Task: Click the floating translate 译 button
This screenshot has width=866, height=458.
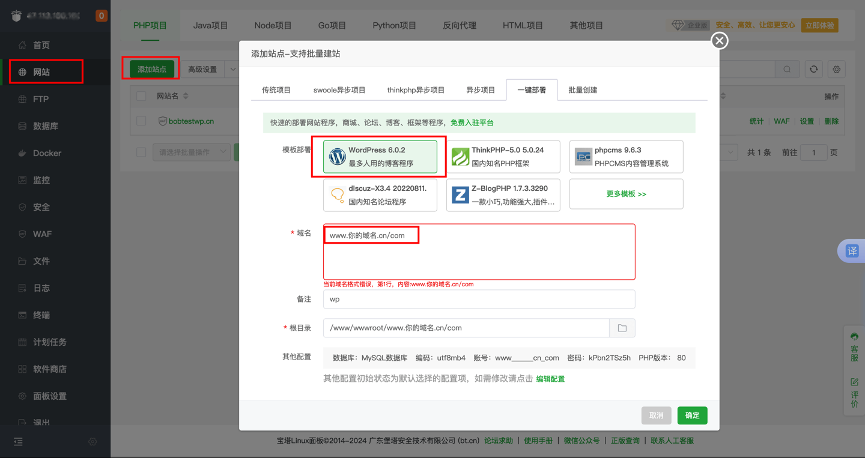Action: [852, 251]
